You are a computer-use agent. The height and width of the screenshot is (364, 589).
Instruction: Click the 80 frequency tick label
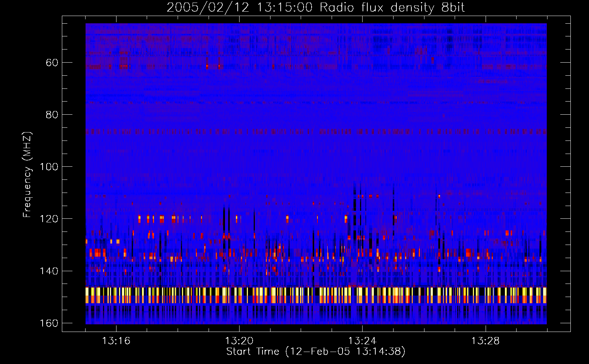pos(52,115)
